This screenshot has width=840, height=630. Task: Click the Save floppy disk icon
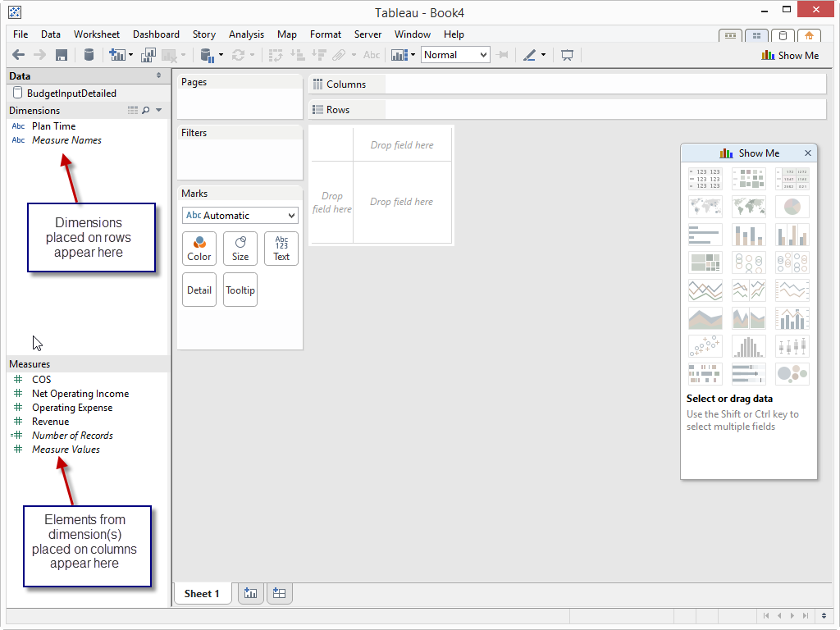(62, 55)
